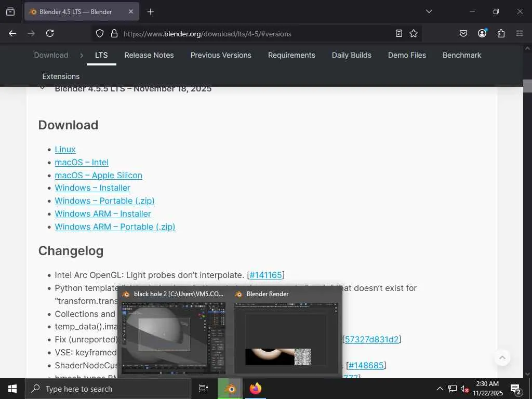Open Benchmark tab
This screenshot has width=532, height=399.
click(x=462, y=55)
